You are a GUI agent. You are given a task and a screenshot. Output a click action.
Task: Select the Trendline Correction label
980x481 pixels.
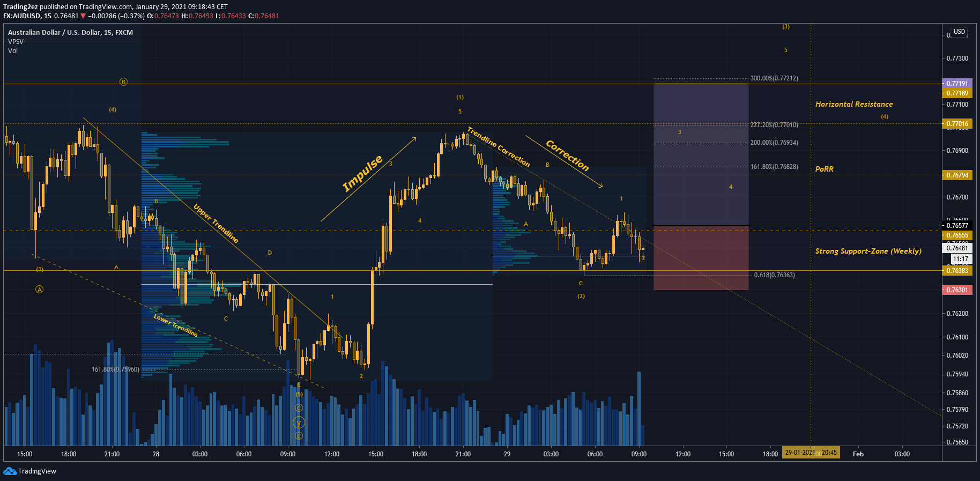499,146
